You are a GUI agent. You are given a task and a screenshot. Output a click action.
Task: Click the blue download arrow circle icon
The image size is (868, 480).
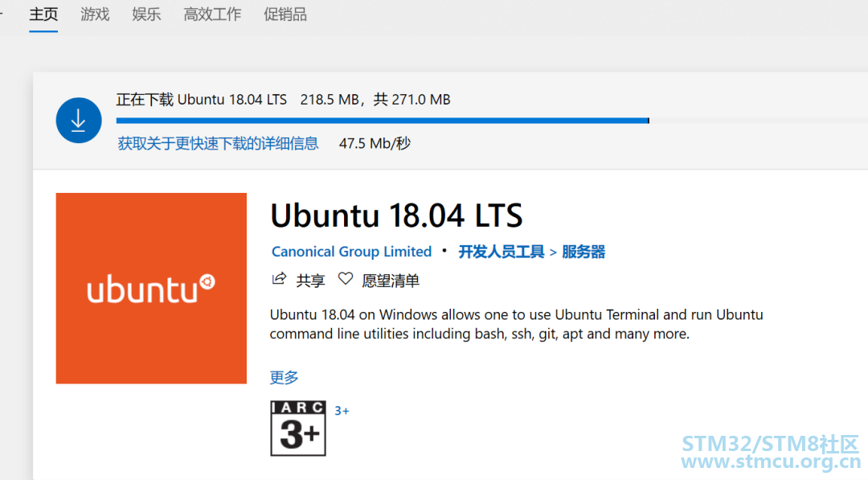tap(79, 120)
